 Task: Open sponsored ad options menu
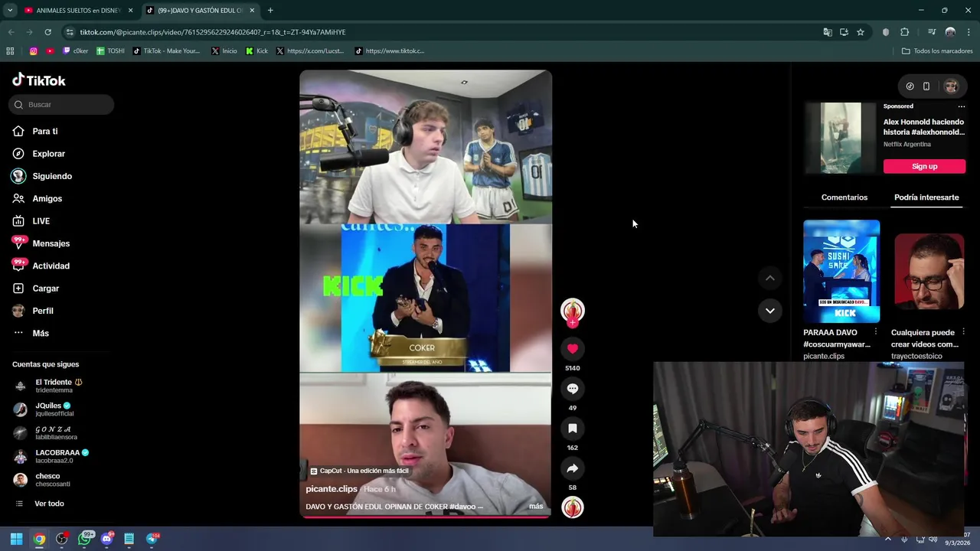tap(962, 106)
